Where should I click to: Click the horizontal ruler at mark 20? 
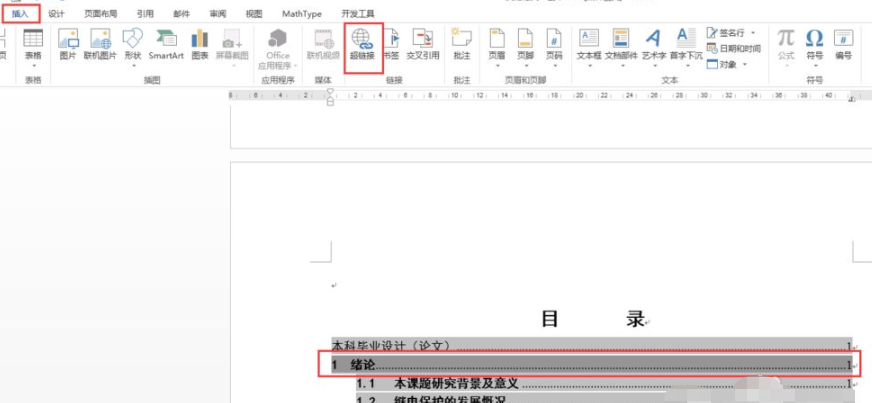[x=579, y=96]
